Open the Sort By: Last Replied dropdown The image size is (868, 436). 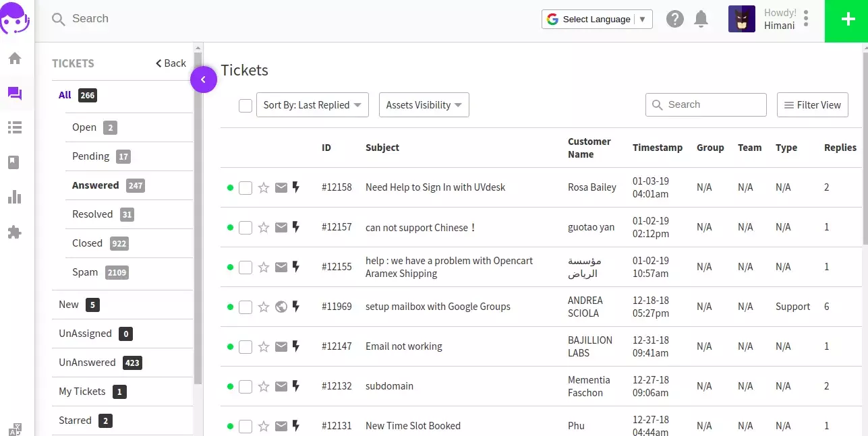(x=312, y=104)
